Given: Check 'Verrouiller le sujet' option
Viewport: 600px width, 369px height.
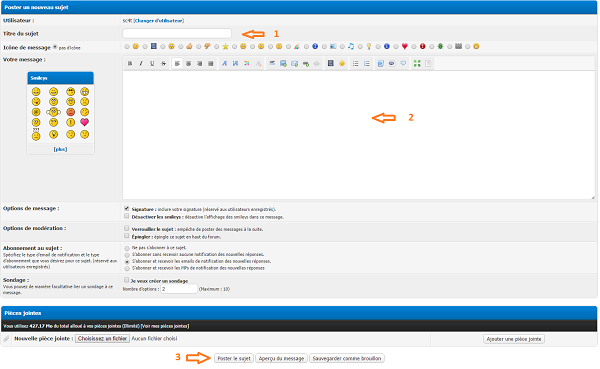Looking at the screenshot, I should tap(127, 229).
